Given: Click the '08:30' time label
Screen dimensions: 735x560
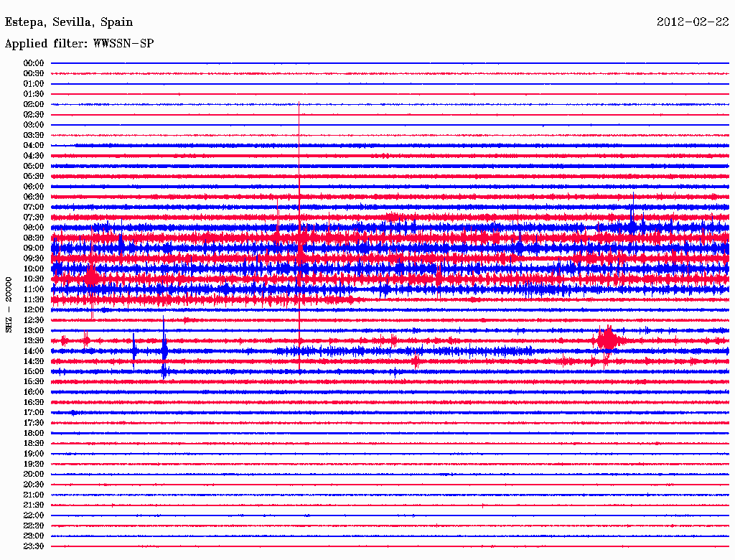Looking at the screenshot, I should point(33,238).
